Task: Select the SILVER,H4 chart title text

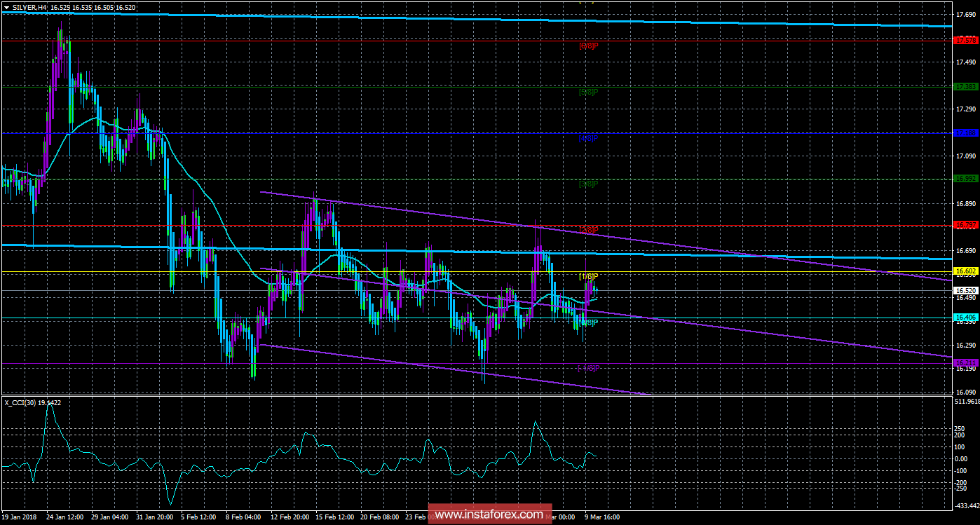Action: pyautogui.click(x=28, y=6)
